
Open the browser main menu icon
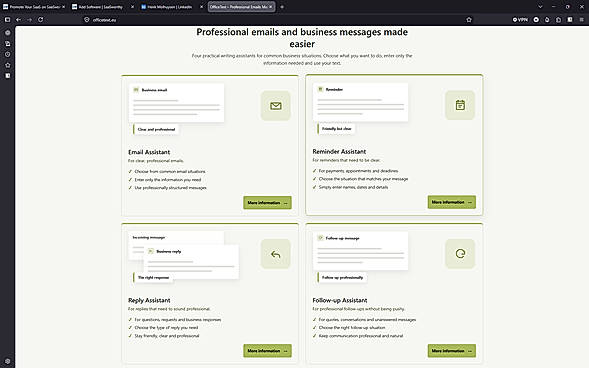tap(581, 20)
